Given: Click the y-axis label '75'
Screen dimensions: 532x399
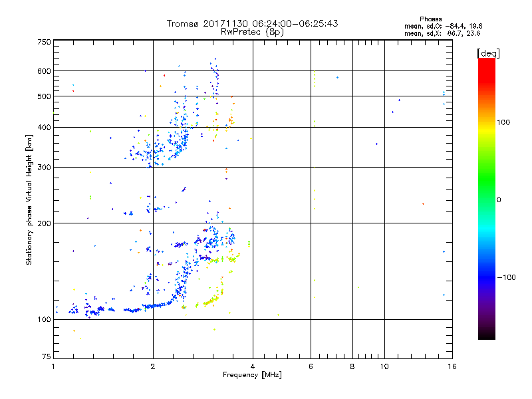Looking at the screenshot, I should pyautogui.click(x=47, y=356).
